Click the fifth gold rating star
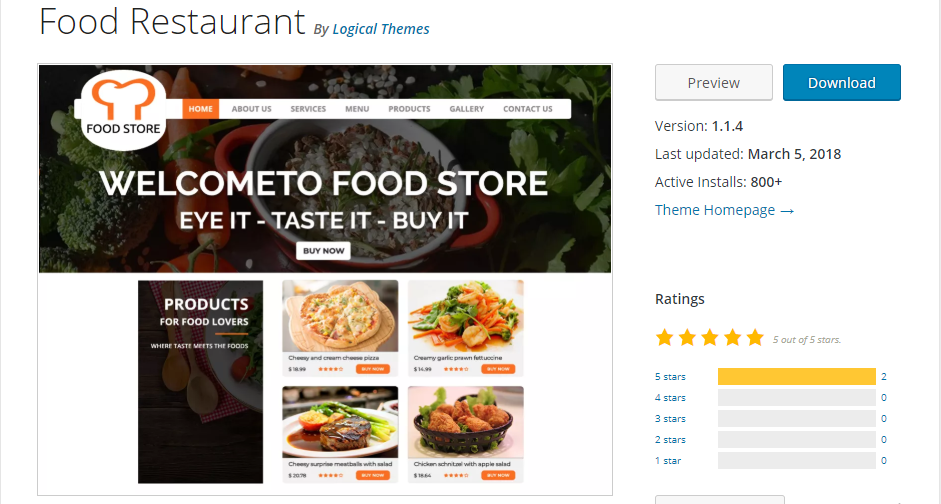The height and width of the screenshot is (504, 941). [x=755, y=338]
